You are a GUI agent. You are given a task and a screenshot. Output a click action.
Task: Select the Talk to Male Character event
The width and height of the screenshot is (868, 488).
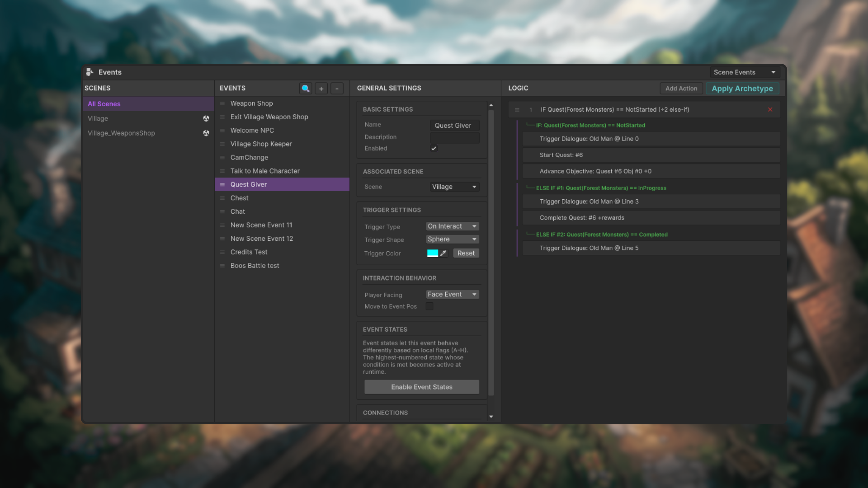[282, 171]
